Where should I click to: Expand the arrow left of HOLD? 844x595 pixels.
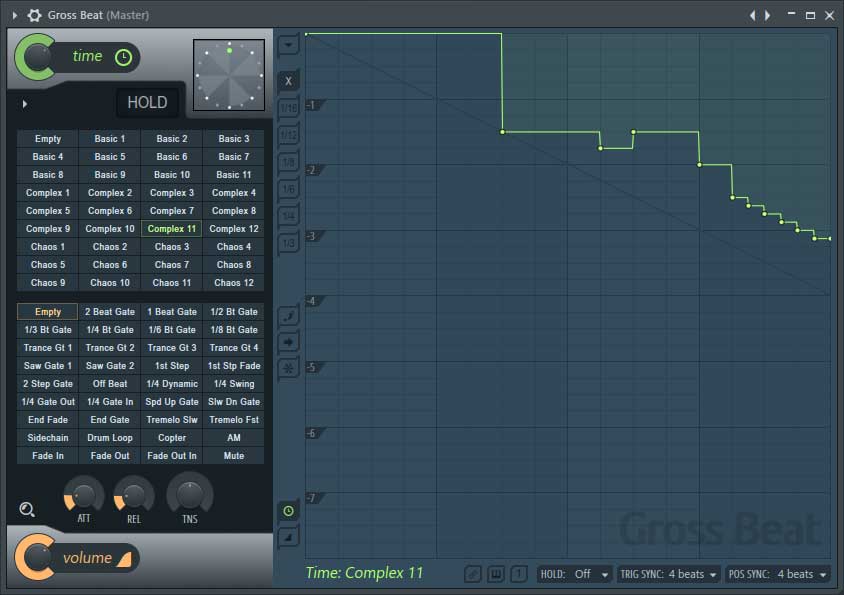tap(25, 103)
